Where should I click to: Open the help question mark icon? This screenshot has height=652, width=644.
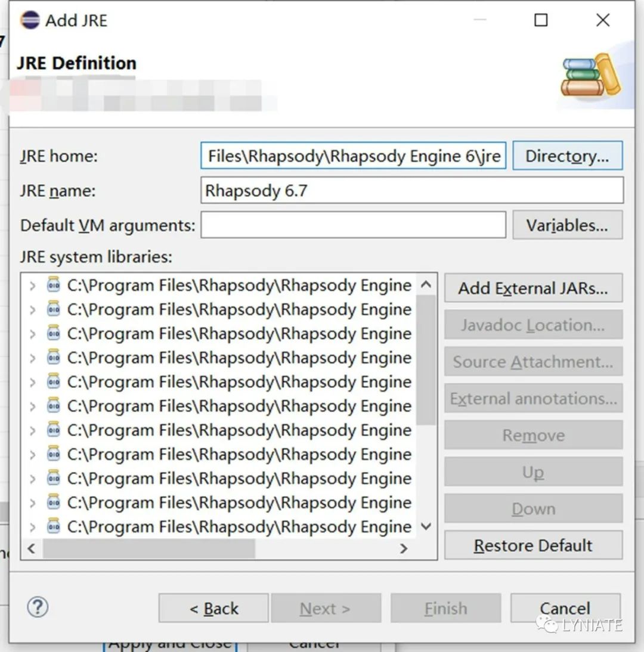(38, 607)
